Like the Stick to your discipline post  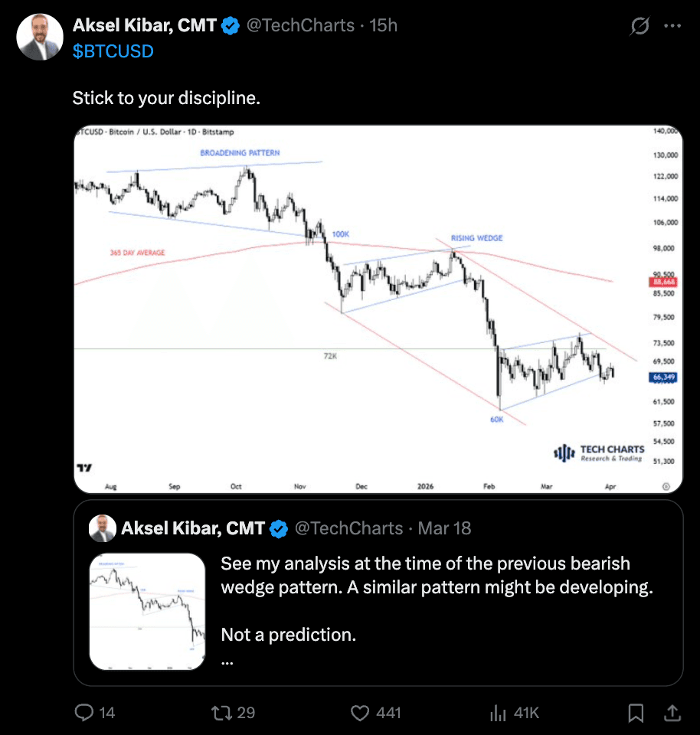361,713
